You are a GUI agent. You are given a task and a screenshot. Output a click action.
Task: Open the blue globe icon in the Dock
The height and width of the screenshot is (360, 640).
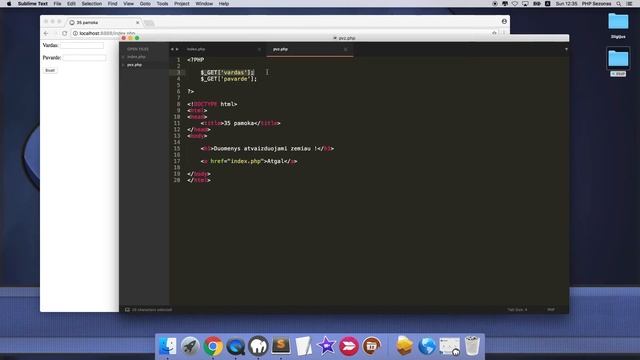point(427,346)
